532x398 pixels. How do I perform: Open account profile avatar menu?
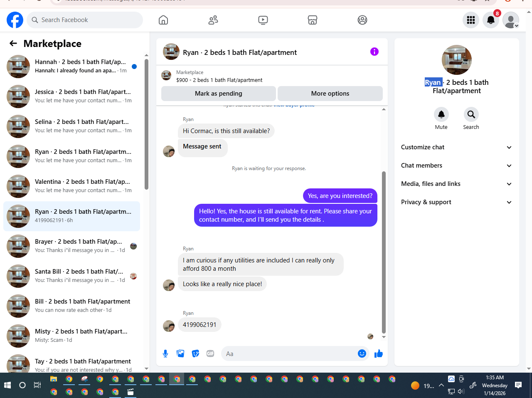pos(511,20)
